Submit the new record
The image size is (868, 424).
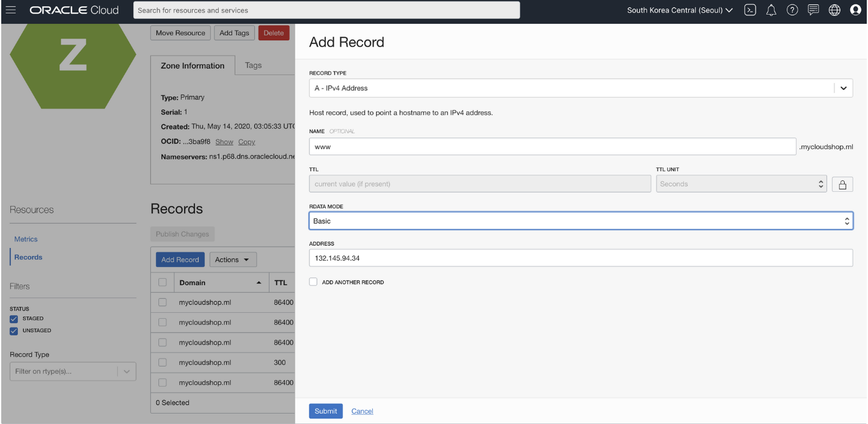tap(326, 411)
